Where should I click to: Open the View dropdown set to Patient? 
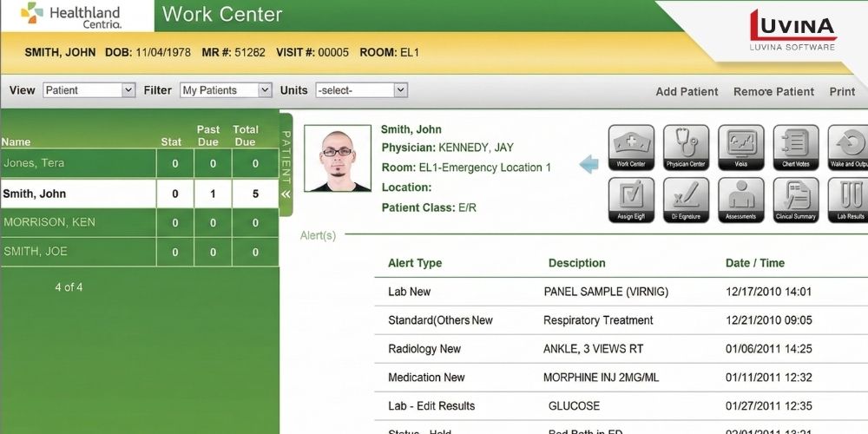89,90
